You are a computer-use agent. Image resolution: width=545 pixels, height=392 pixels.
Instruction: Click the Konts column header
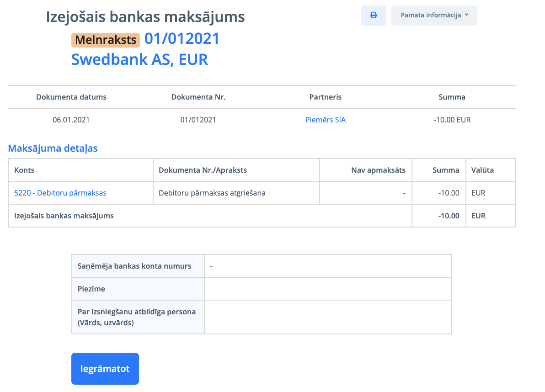coord(25,170)
